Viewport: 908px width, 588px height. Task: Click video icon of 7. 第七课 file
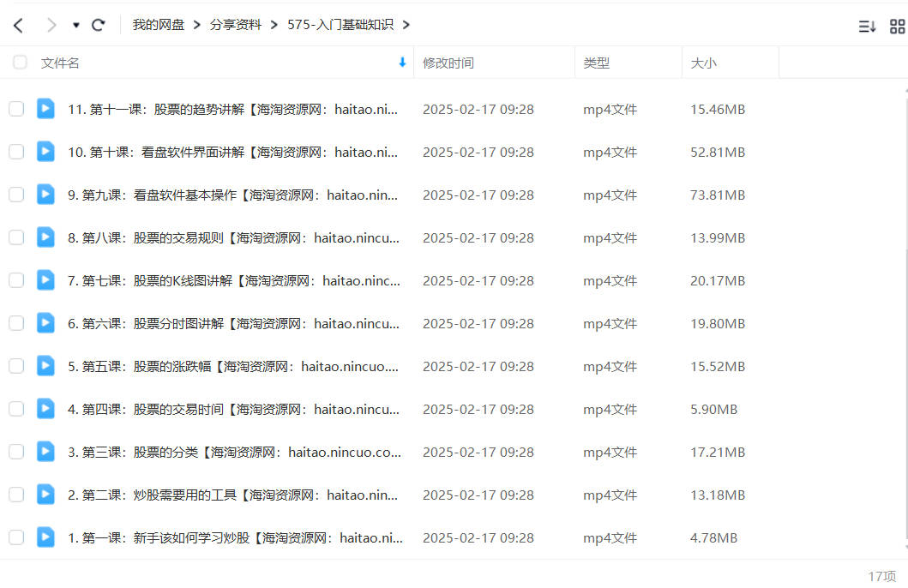tap(45, 279)
